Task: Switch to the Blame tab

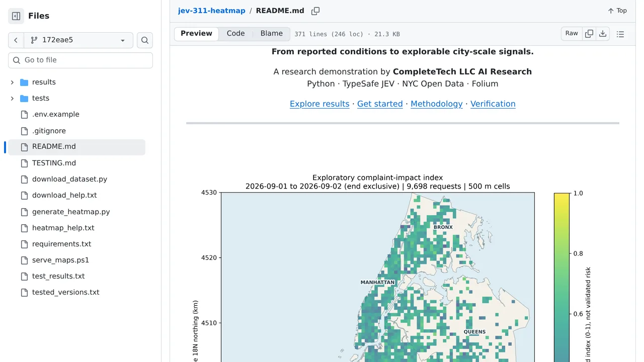Action: [x=272, y=34]
